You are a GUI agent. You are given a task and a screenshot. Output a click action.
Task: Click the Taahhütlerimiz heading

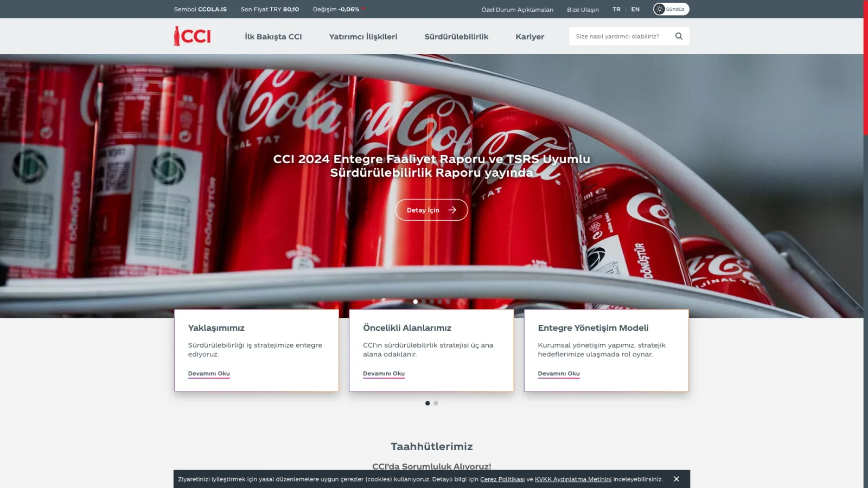[432, 447]
